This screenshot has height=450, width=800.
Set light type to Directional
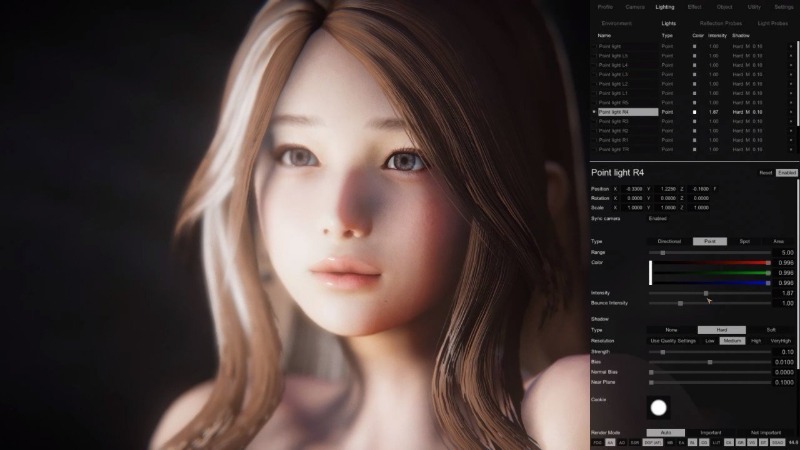669,241
